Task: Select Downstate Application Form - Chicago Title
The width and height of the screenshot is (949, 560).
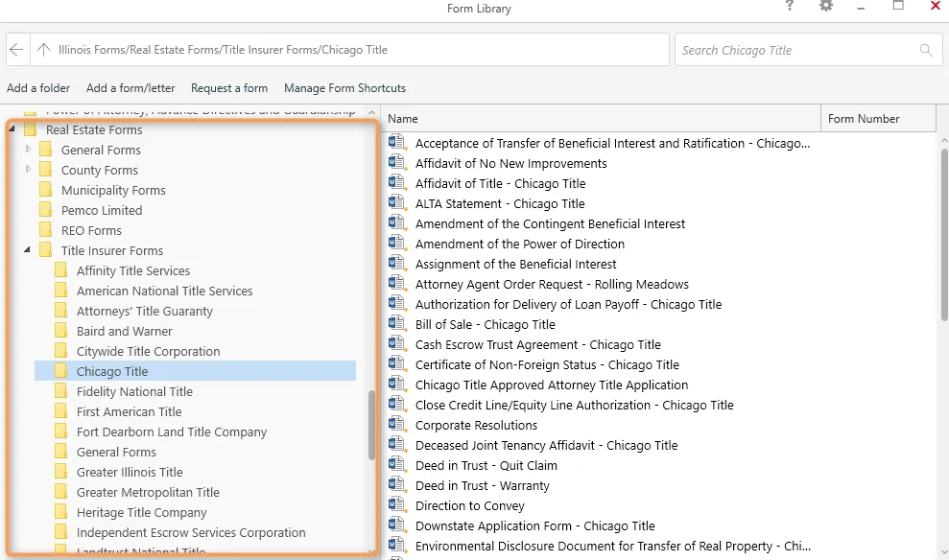Action: pos(535,526)
